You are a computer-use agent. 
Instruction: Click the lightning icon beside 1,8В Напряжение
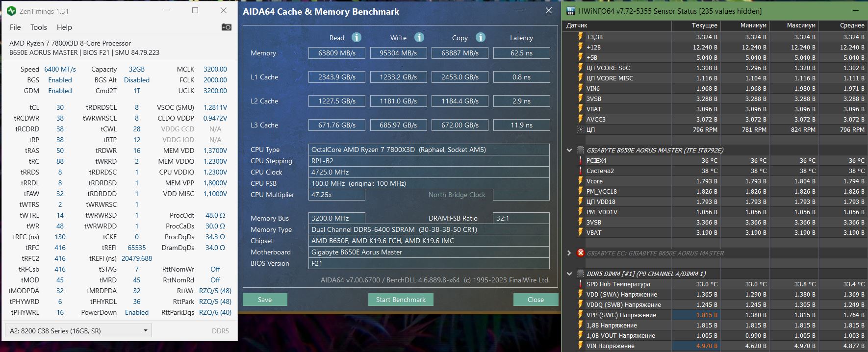[x=581, y=325]
